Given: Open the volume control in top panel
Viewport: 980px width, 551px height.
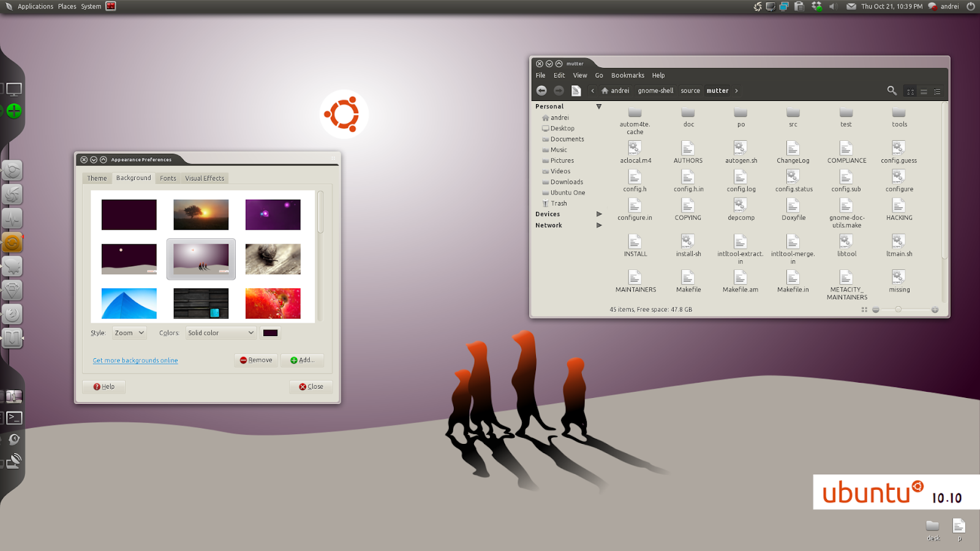Looking at the screenshot, I should [x=833, y=6].
